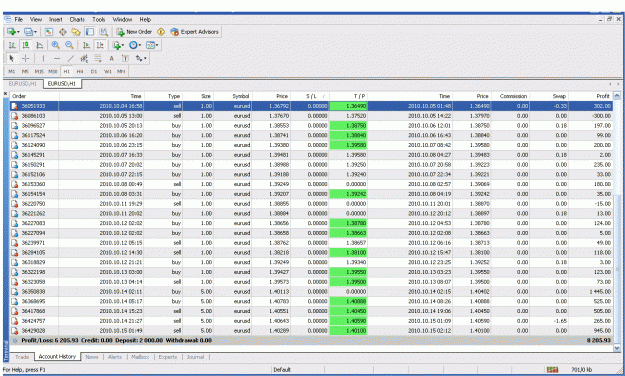Switch to the Journal tab

195,357
